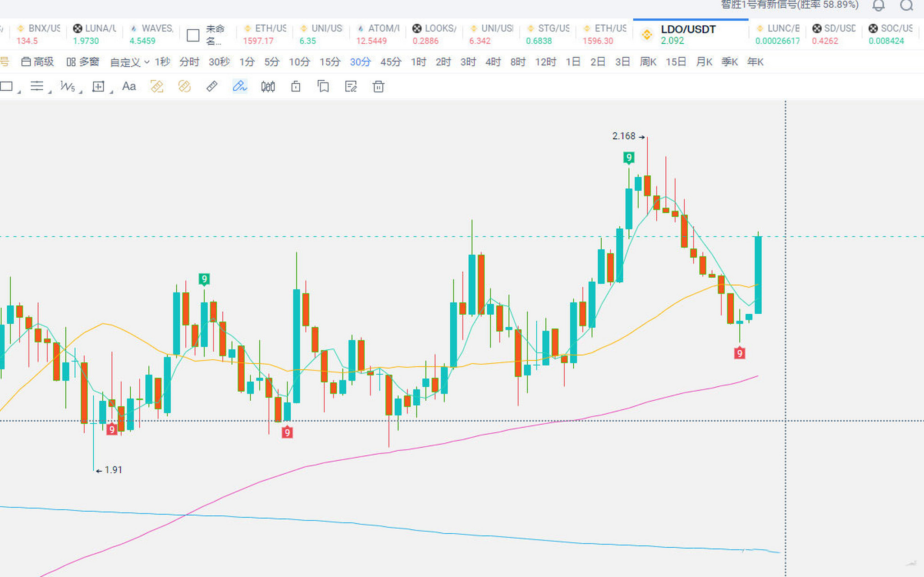Switch to the SD/USD tab

coord(834,34)
